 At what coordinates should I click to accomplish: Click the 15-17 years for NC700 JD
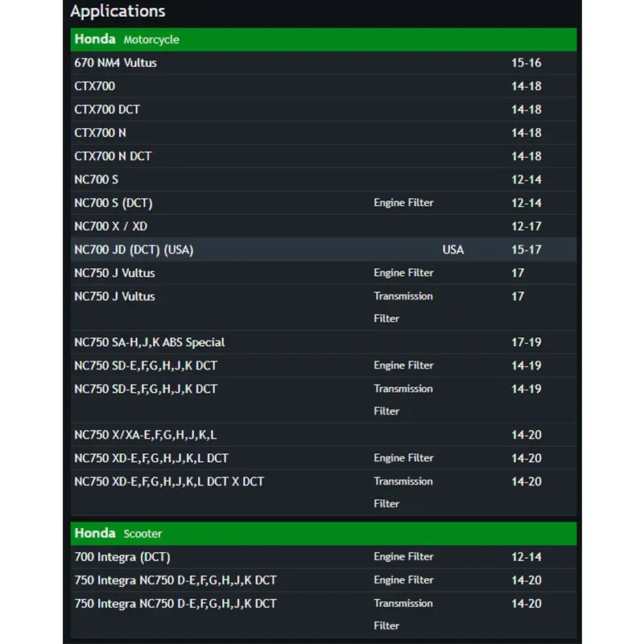point(526,250)
